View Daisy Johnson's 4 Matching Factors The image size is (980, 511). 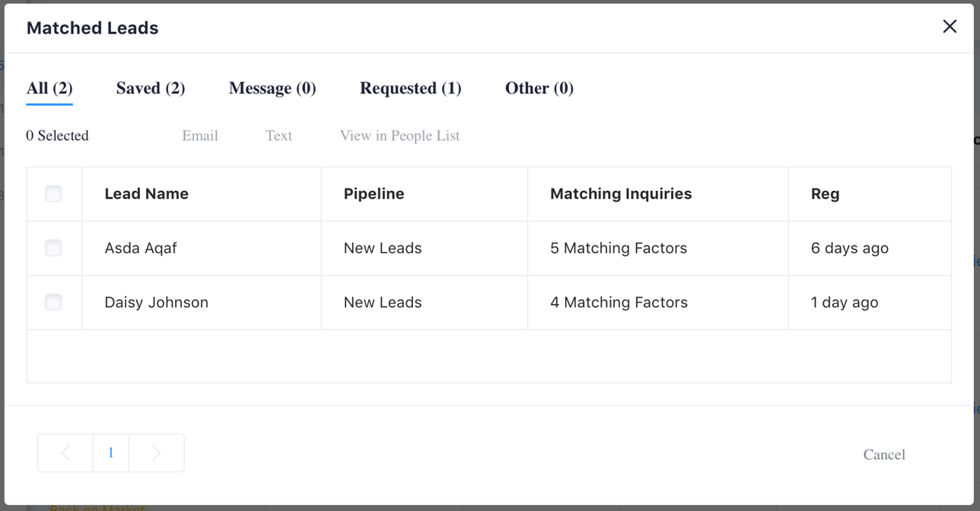pyautogui.click(x=619, y=303)
